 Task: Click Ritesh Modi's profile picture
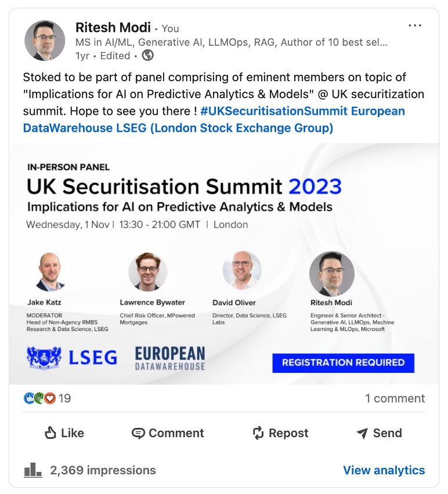coord(44,41)
